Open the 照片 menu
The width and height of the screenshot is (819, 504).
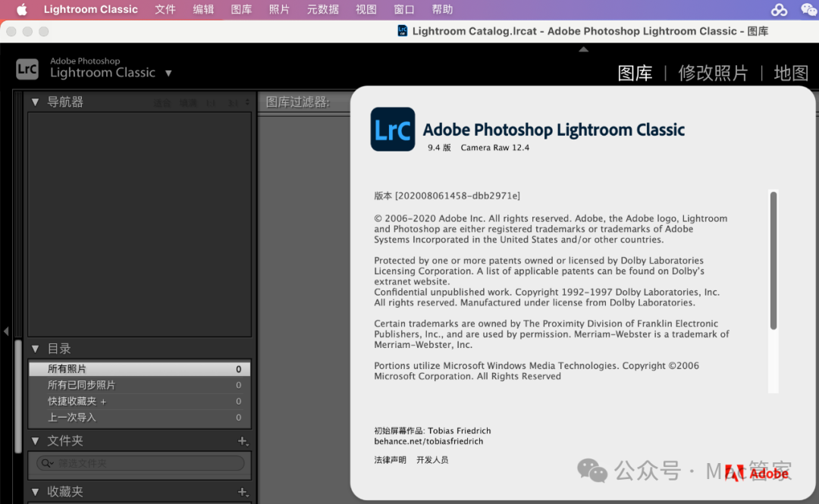point(279,9)
